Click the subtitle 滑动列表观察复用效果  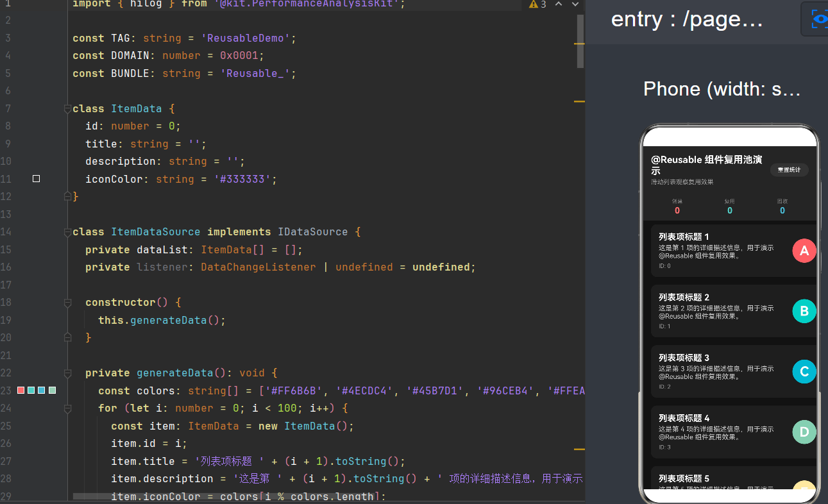click(x=682, y=182)
